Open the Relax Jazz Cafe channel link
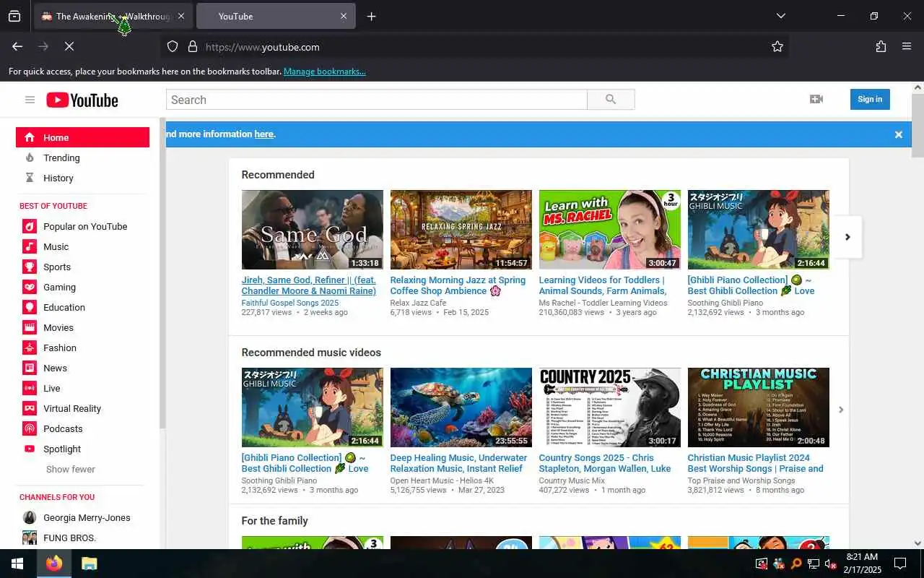Viewport: 924px width, 578px height. (x=418, y=303)
